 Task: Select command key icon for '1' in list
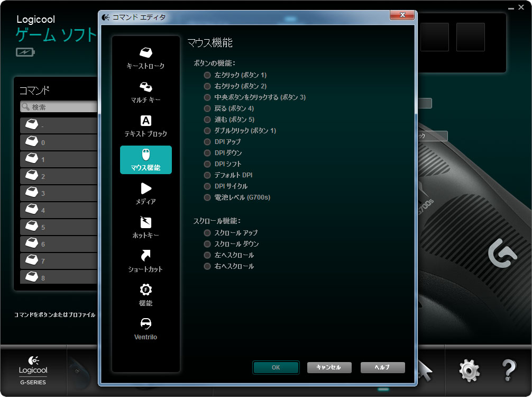tap(32, 158)
